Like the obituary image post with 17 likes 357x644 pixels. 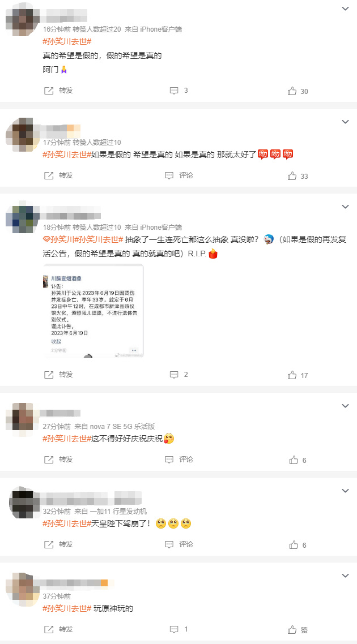[297, 375]
